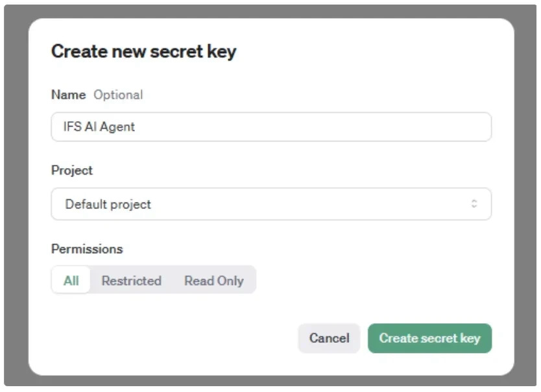Cancel the new secret key dialog

(x=329, y=338)
